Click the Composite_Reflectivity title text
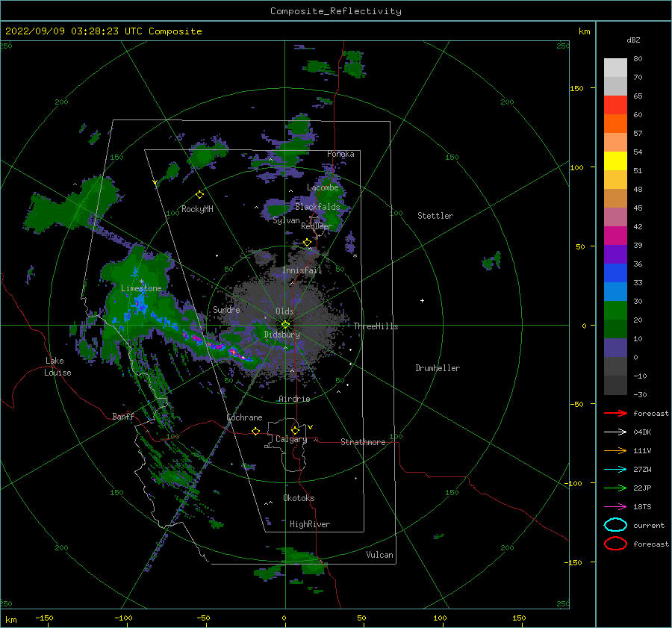672x628 pixels. click(336, 11)
